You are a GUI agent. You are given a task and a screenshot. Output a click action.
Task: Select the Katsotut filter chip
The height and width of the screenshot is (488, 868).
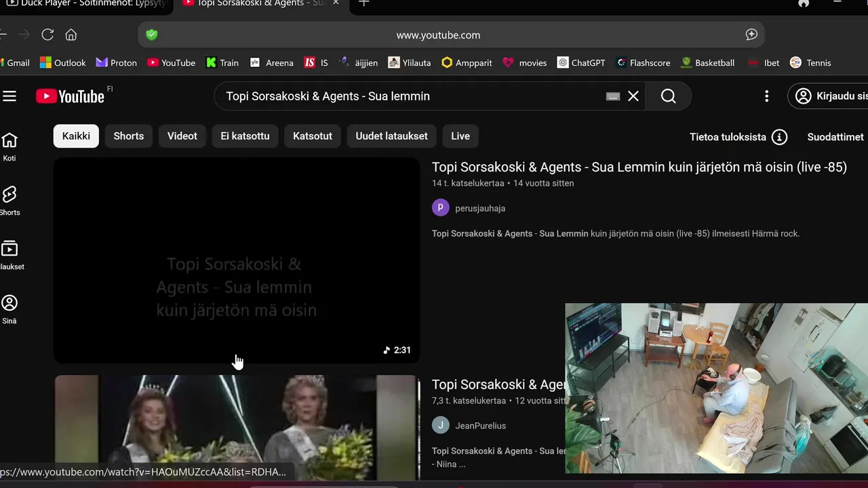pyautogui.click(x=313, y=136)
